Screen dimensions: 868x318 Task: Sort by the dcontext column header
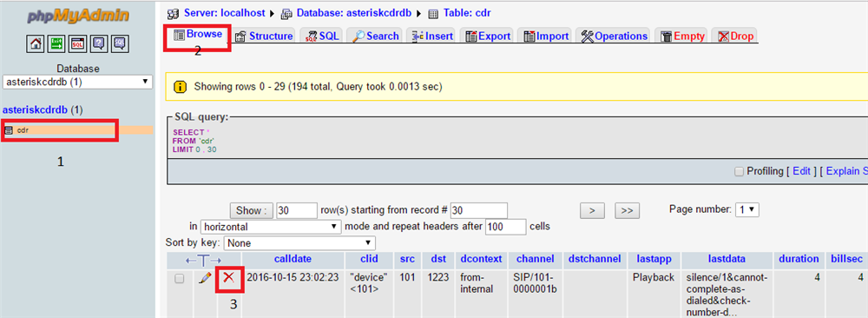(x=481, y=259)
